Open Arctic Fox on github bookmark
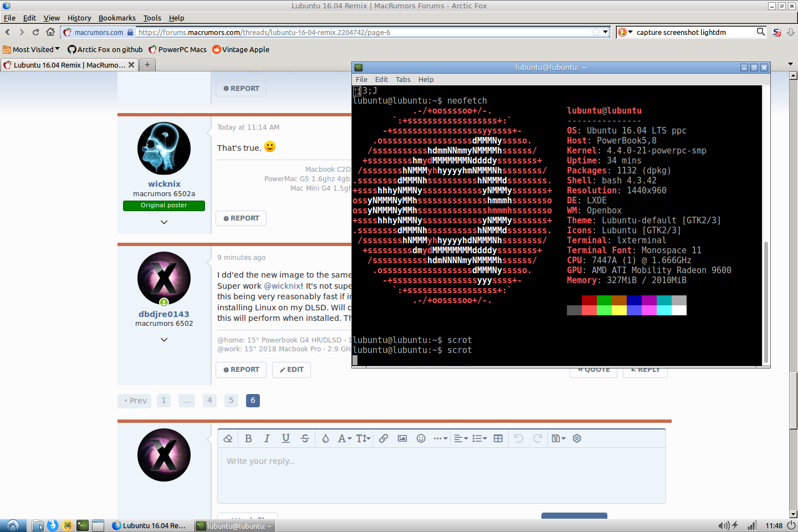Screen dimensions: 798x532 point(105,49)
